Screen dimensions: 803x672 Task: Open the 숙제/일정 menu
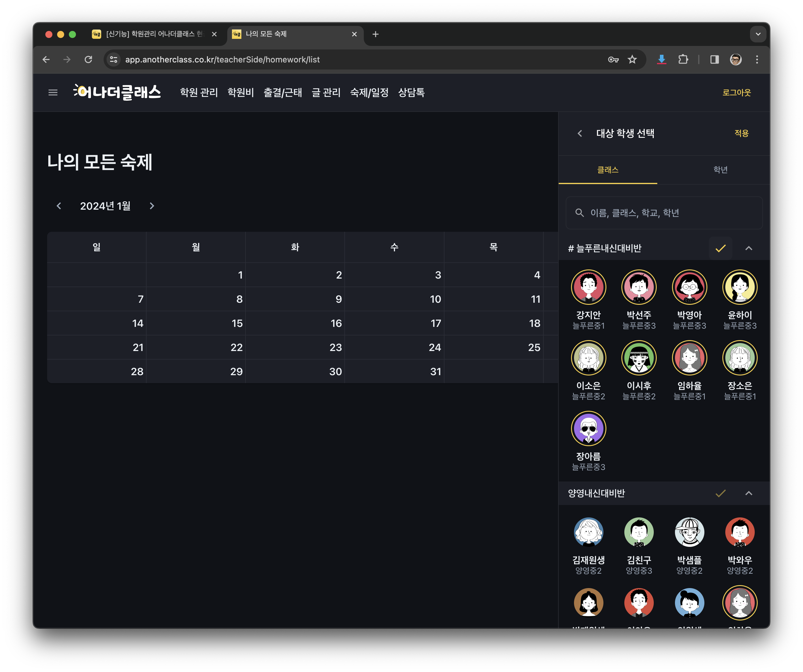point(369,92)
